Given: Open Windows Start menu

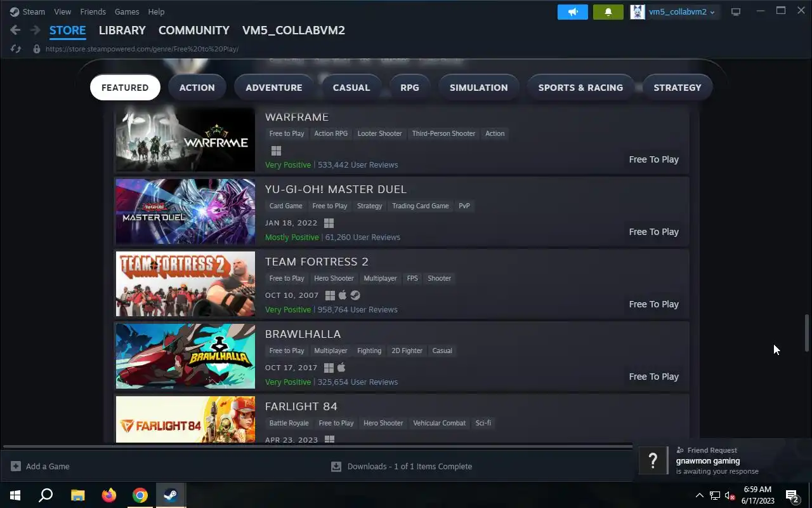Looking at the screenshot, I should click(15, 495).
